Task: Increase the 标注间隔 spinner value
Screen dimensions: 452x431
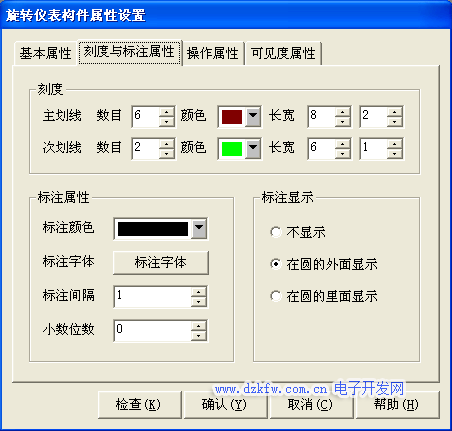Action: [x=198, y=292]
